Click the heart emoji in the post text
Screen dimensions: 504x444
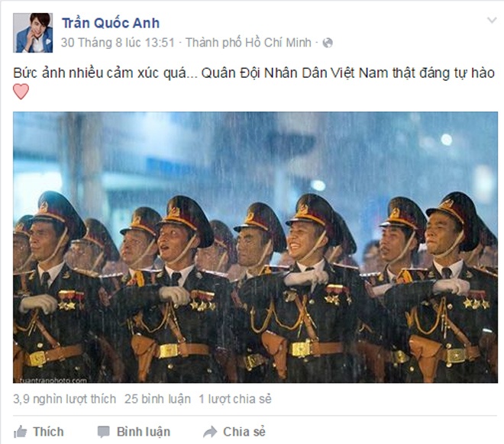21,92
